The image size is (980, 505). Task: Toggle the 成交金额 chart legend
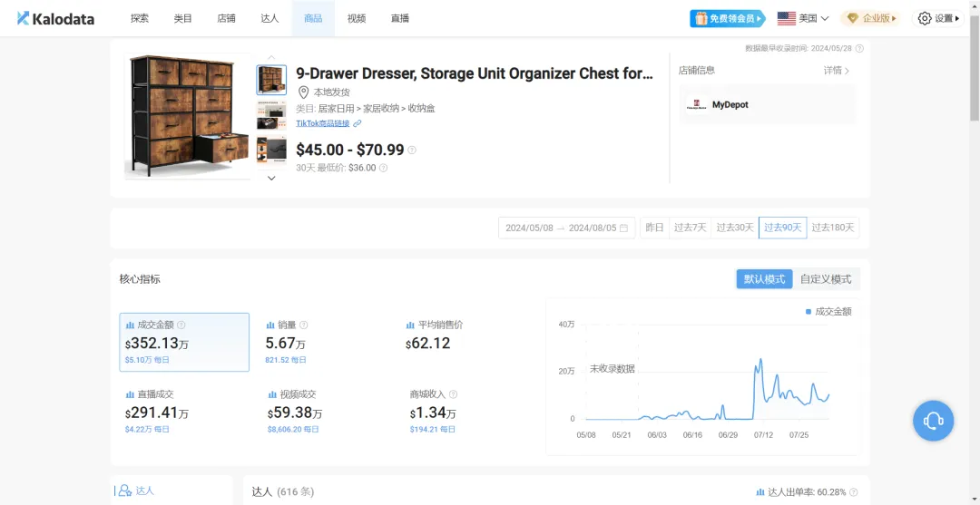(828, 312)
